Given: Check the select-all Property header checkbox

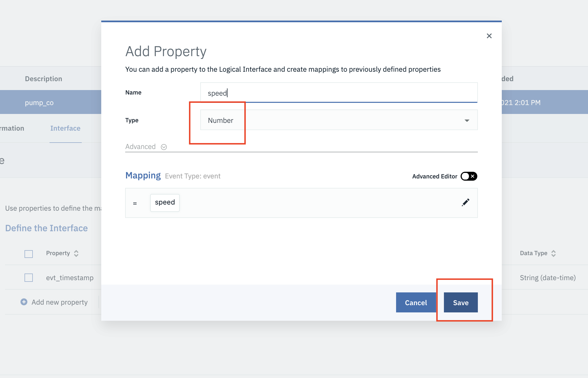Looking at the screenshot, I should (x=29, y=254).
